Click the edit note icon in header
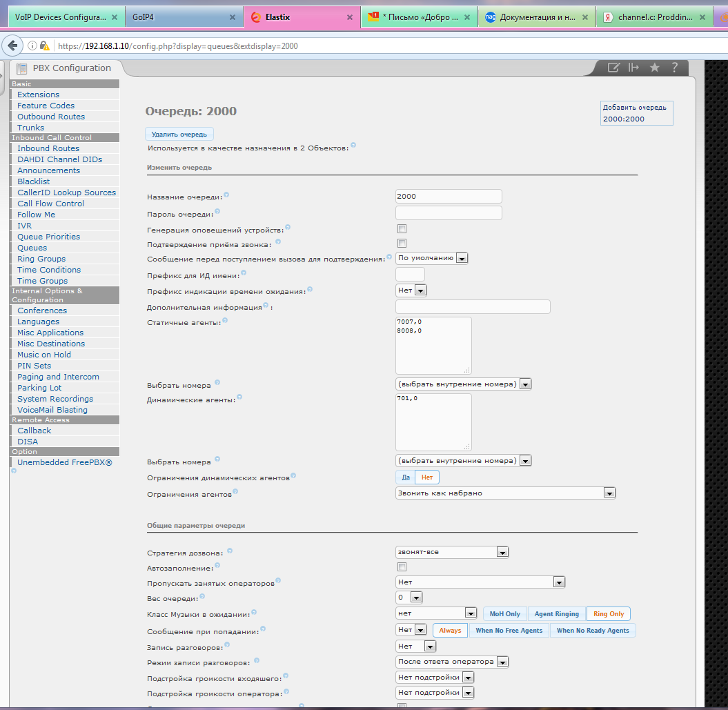 [613, 67]
